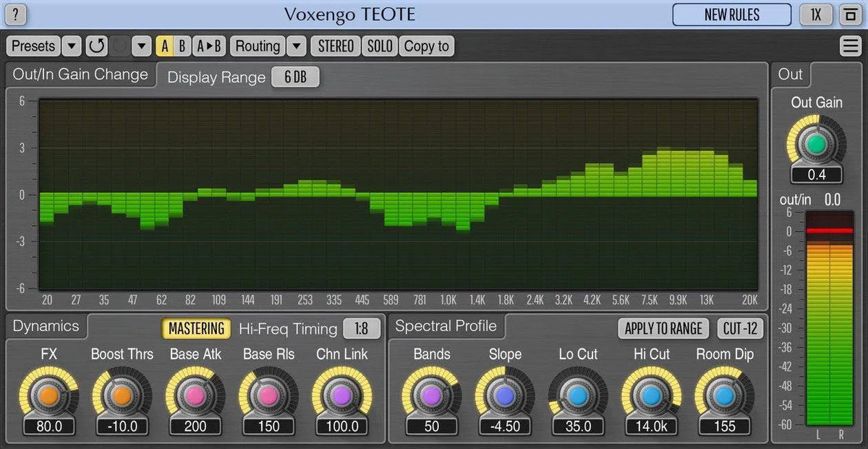
Task: Click the Room Dip knob
Action: [x=724, y=397]
